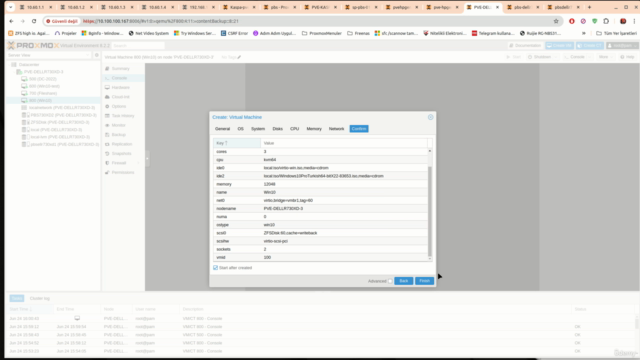This screenshot has height=360, width=640.
Task: Open the Shutdown dropdown arrow
Action: point(556,57)
